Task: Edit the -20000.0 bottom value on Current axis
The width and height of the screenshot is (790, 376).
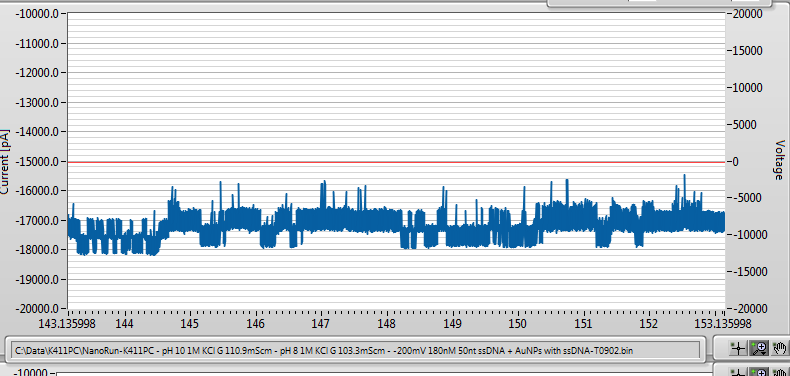Action: pos(38,308)
